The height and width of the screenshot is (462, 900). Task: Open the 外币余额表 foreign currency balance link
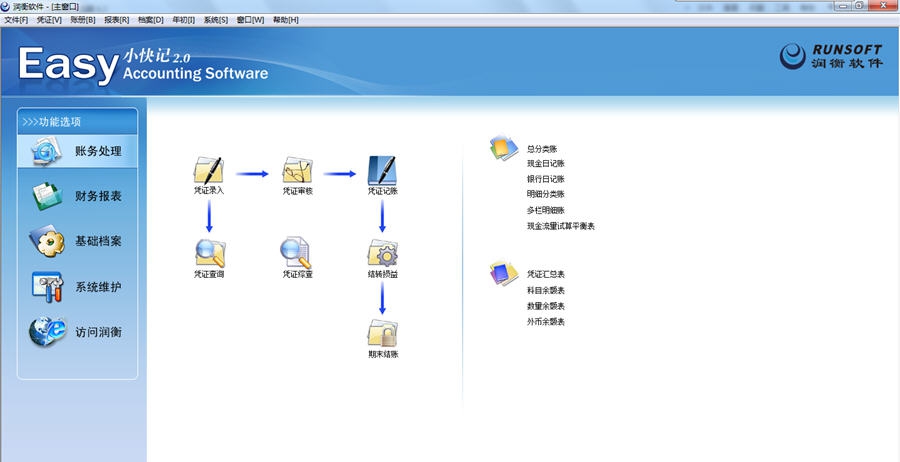(546, 322)
